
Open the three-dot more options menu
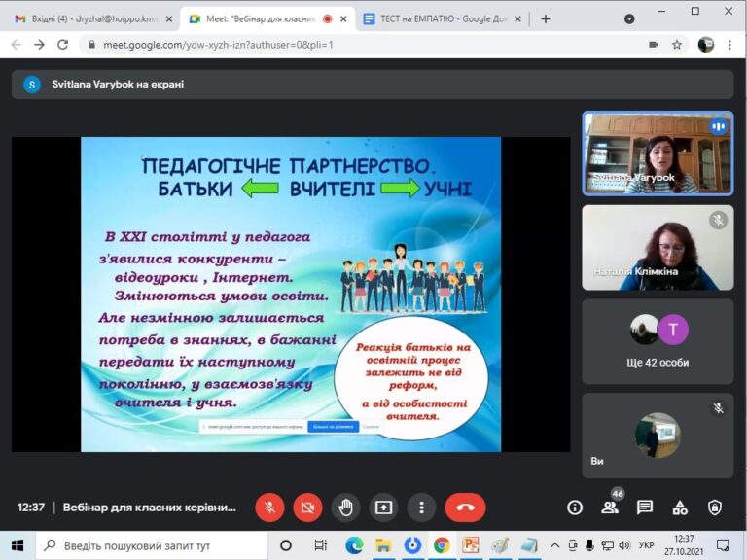421,507
